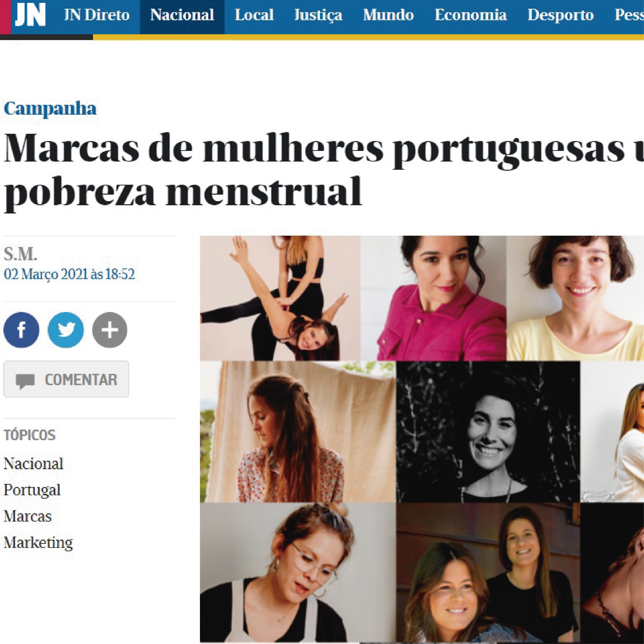
Task: Share article via Twitter icon
Action: pyautogui.click(x=66, y=330)
